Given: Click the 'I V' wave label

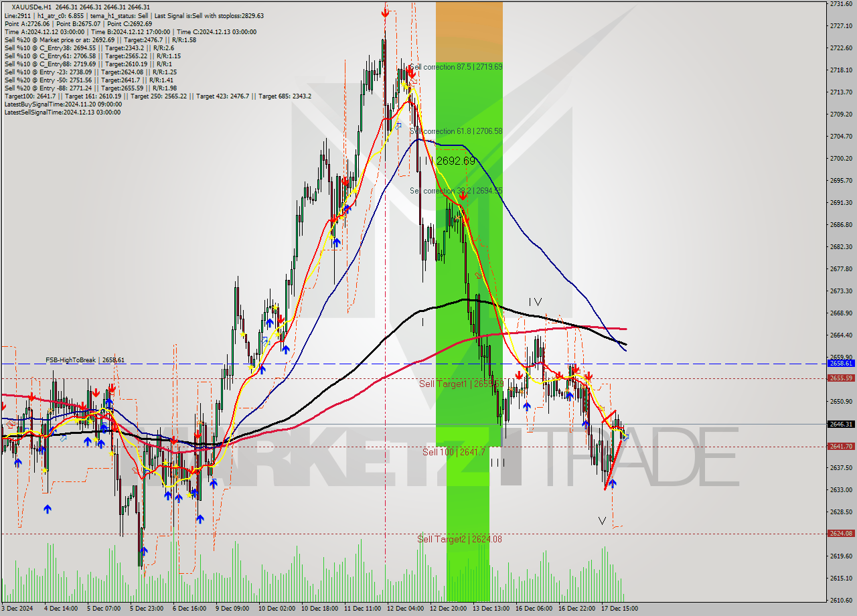Looking at the screenshot, I should [535, 302].
